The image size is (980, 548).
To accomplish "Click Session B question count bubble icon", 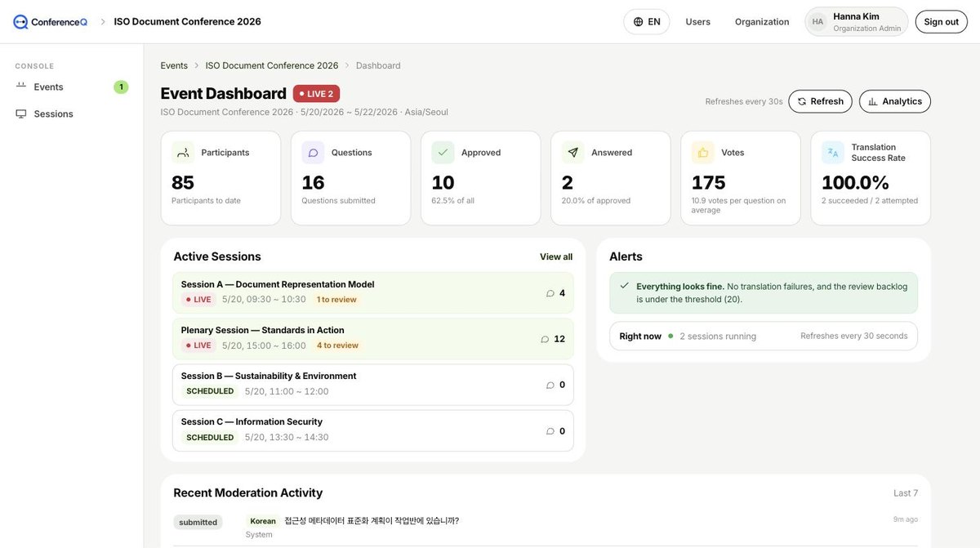I will (550, 385).
